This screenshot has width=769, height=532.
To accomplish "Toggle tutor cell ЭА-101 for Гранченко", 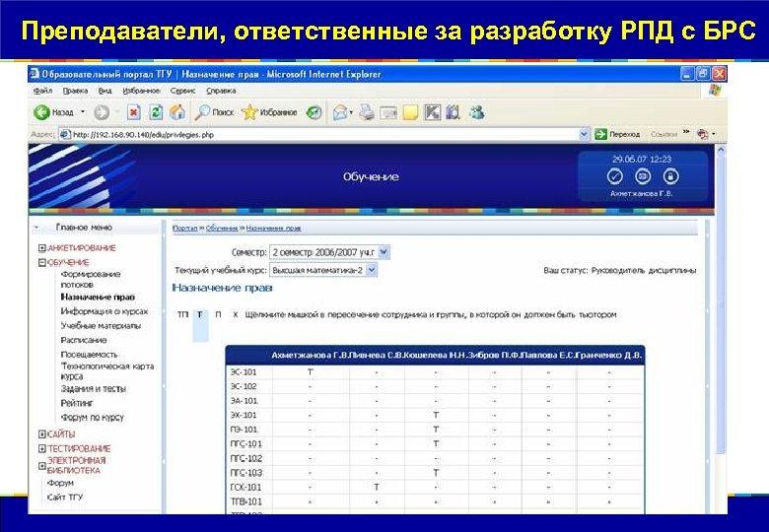I will [x=609, y=401].
